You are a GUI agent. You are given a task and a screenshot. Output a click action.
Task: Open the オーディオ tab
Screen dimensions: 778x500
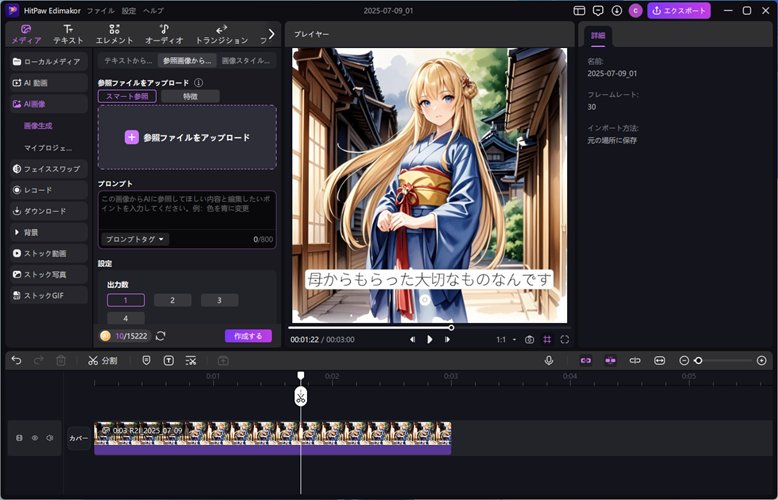pyautogui.click(x=164, y=34)
